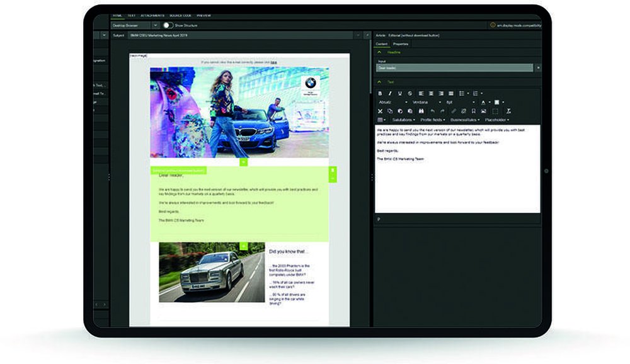Screen dimensions: 630x364
Task: Collapse the Headline section chevron
Action: pos(379,52)
